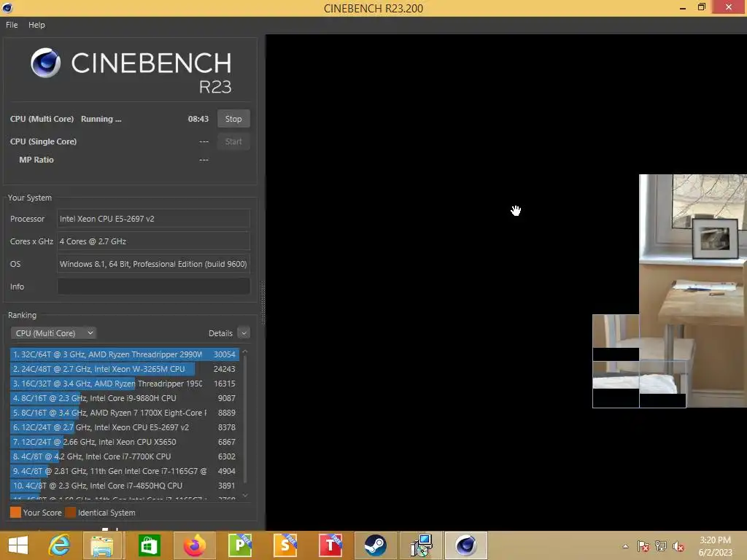
Task: Click the render preview image on the right
Action: [x=693, y=290]
